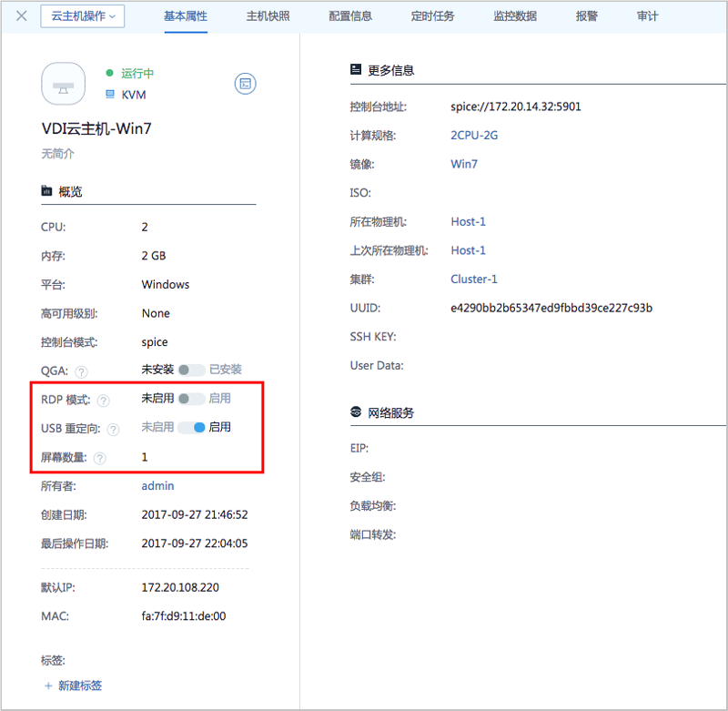Viewport: 728px width, 711px height.
Task: Select the default IP 172.20.108.220
Action: click(x=180, y=587)
